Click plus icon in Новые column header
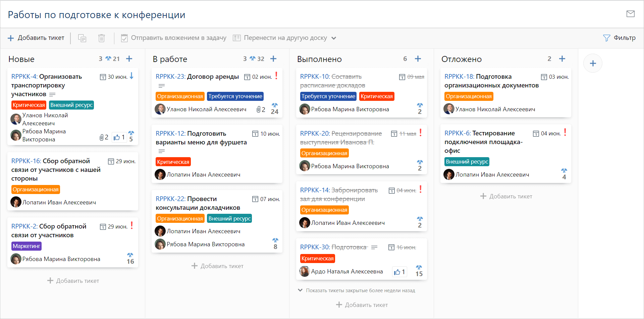Viewport: 644px width, 319px height. (129, 59)
